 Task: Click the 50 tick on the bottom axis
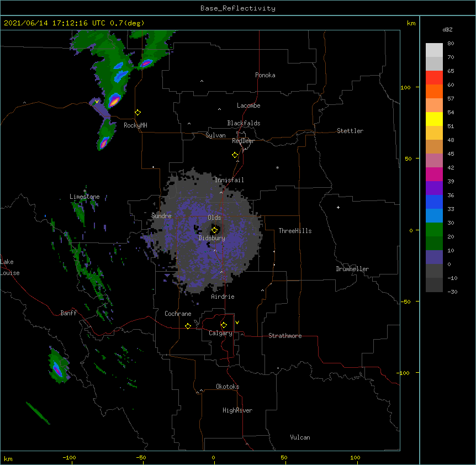pos(284,457)
